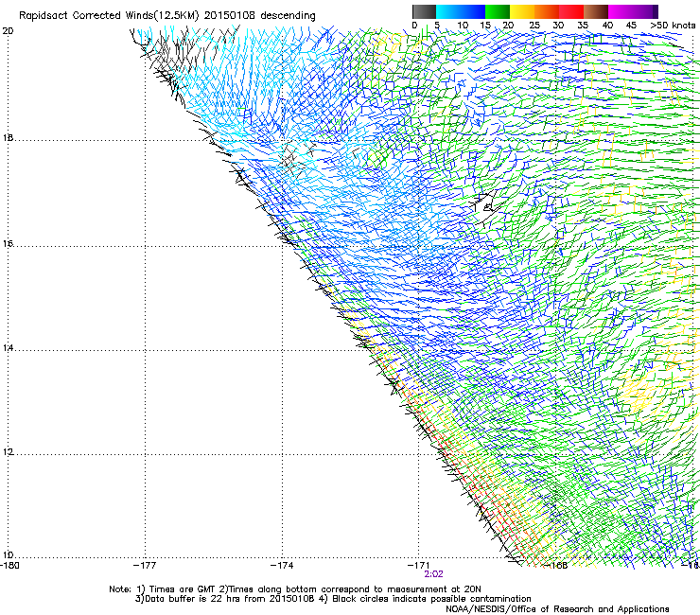This screenshot has width=700, height=615.
Task: Click the cyan-blue 5-15 knots legend band
Action: [461, 11]
